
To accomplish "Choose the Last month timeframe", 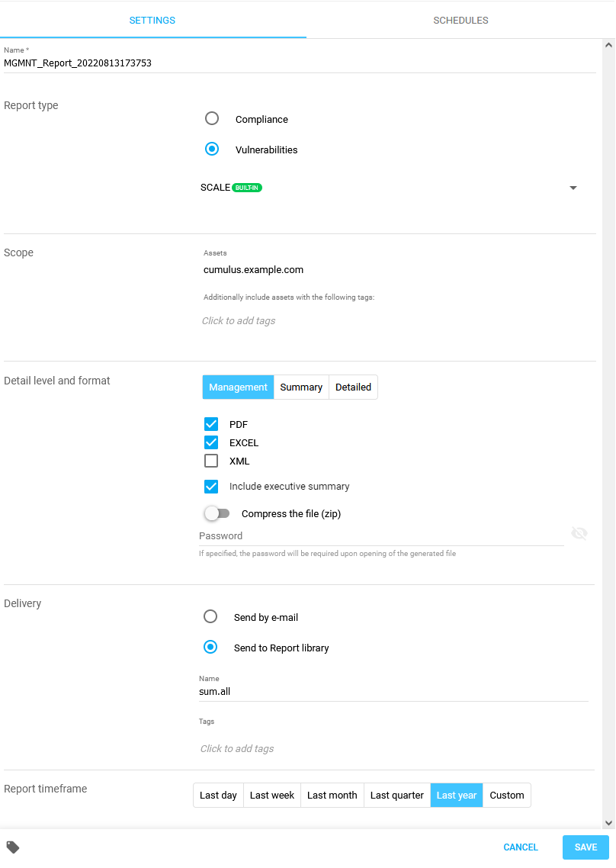I will tap(332, 795).
